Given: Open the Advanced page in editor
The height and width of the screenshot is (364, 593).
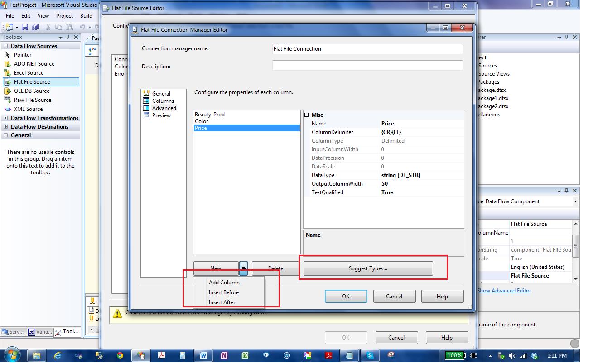Looking at the screenshot, I should pyautogui.click(x=164, y=108).
